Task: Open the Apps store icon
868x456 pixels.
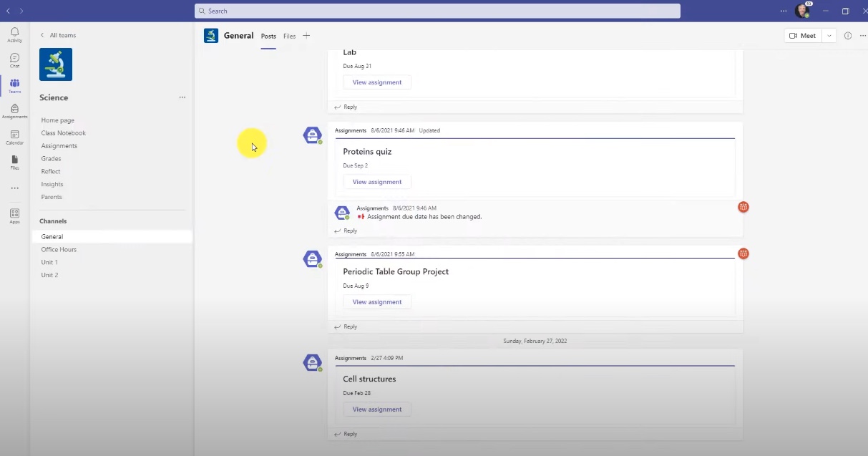Action: click(14, 215)
